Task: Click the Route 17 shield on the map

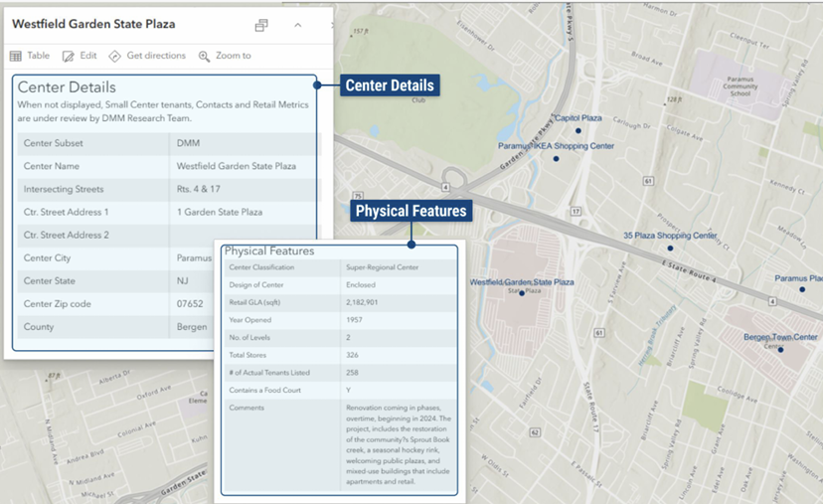Action: point(576,211)
